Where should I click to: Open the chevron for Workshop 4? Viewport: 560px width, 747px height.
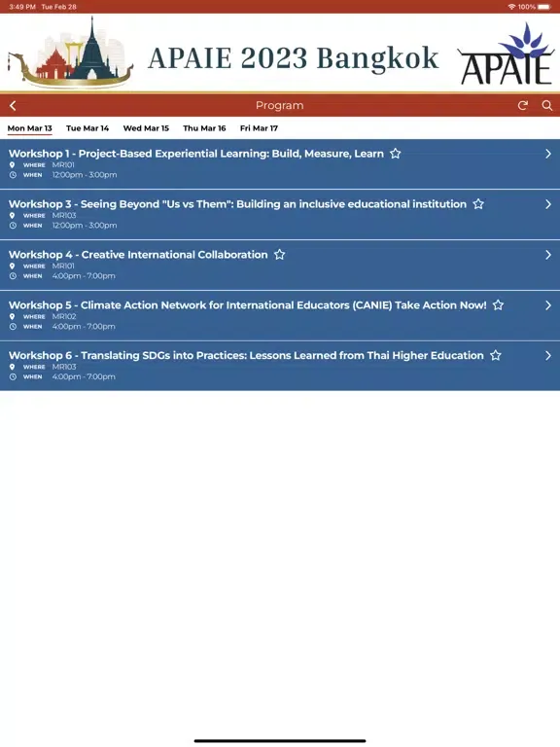tap(548, 255)
